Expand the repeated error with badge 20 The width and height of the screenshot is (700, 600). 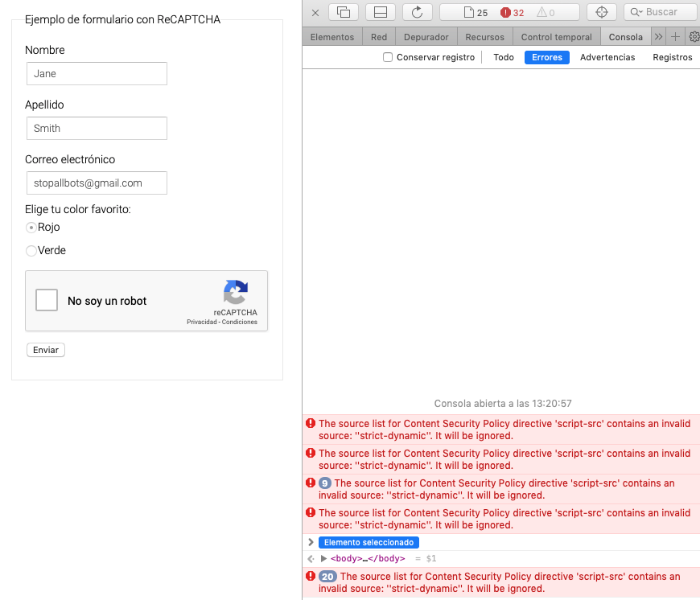[311, 576]
